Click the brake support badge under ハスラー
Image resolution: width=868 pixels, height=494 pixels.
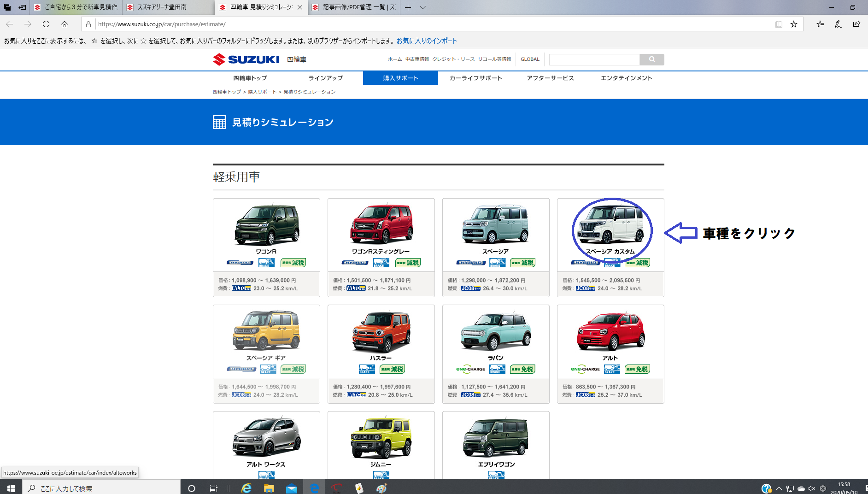click(367, 369)
